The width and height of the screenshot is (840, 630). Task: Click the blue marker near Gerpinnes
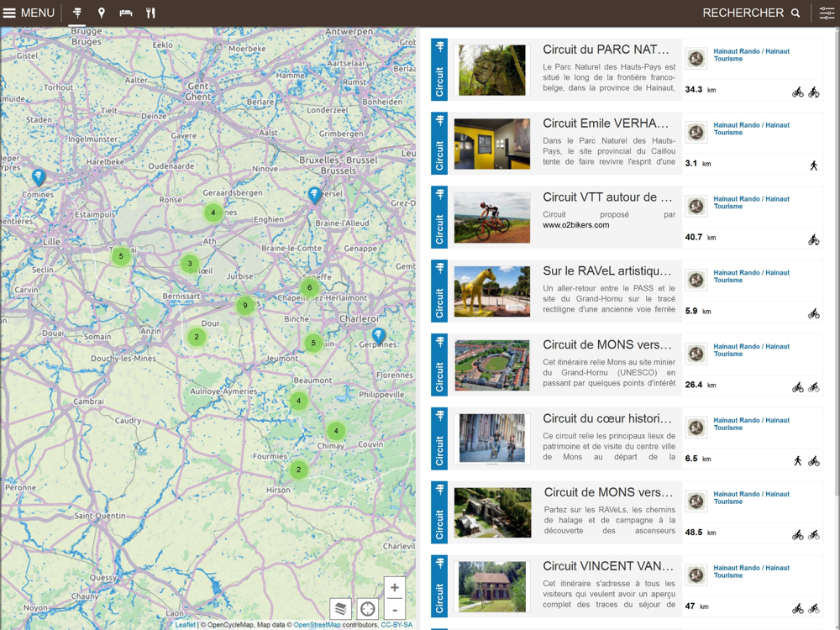click(x=379, y=336)
